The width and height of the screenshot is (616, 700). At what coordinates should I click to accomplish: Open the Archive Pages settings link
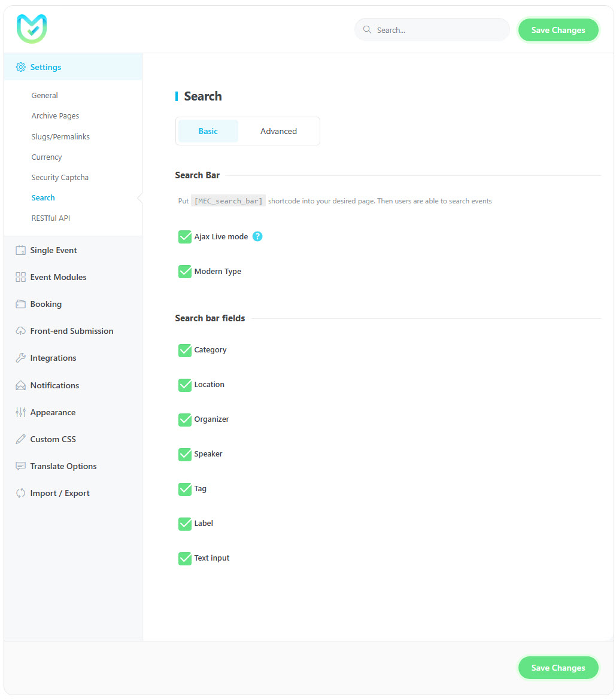[x=55, y=116]
